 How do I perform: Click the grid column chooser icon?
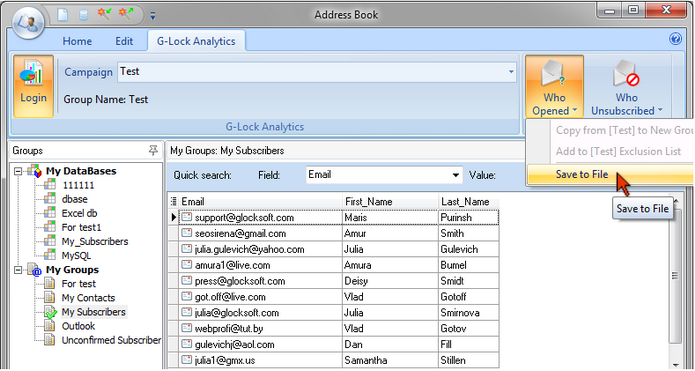coord(173,202)
